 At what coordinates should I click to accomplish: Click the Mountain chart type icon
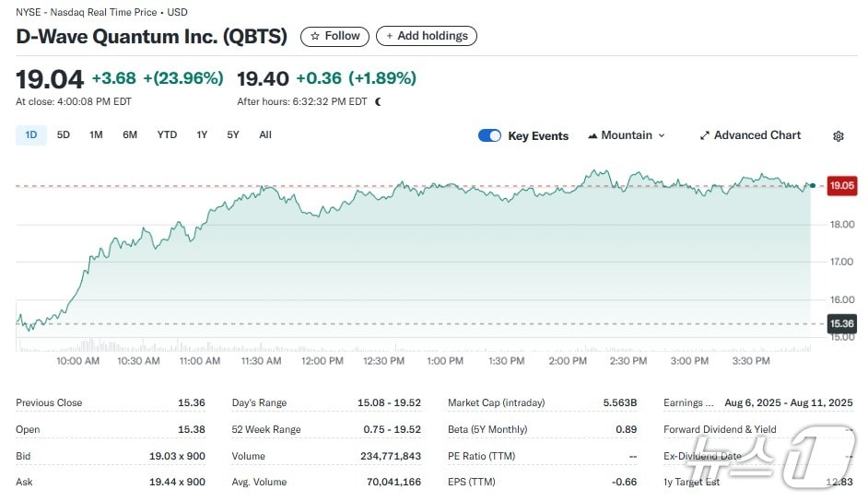point(592,135)
